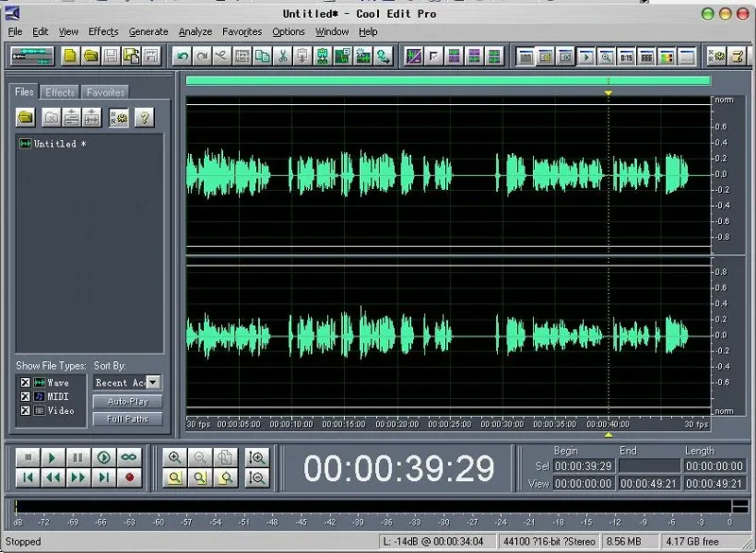Viewport: 756px width, 553px height.
Task: Click the Auto-Play button
Action: [x=128, y=402]
